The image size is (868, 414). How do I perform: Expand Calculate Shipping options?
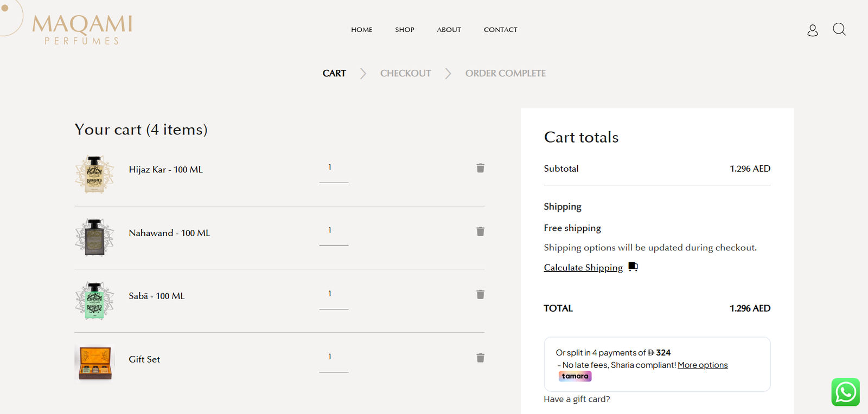tap(583, 268)
